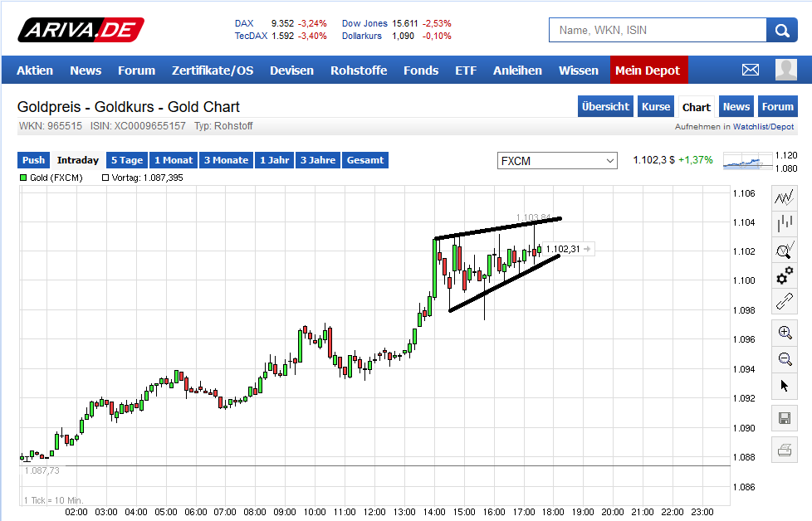The width and height of the screenshot is (812, 521).
Task: Select the drawing tool icon
Action: tap(784, 301)
